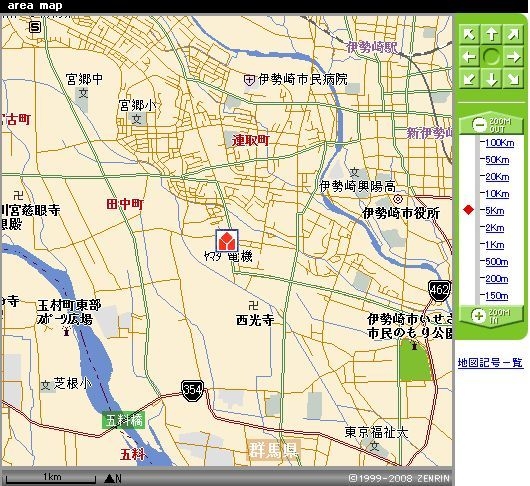Click the green park area of 市民のもり公園
Image resolution: width=530 pixels, height=486 pixels.
coord(414,363)
